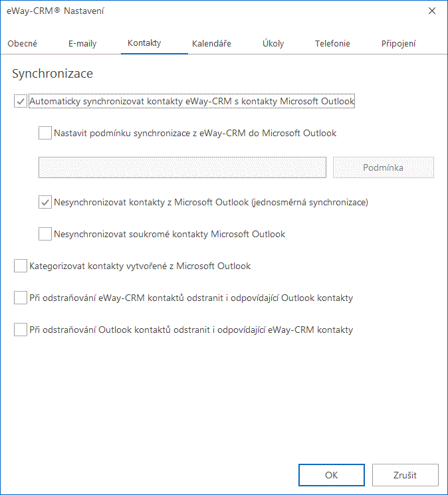
Task: Uncheck Nesynchronizovat kontakty z Microsoft Outlook
Action: tap(45, 202)
